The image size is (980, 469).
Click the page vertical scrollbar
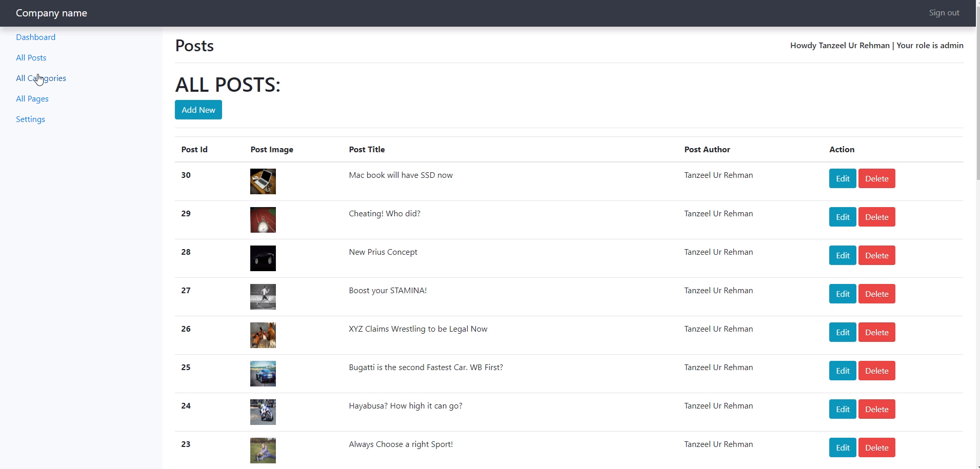977,103
